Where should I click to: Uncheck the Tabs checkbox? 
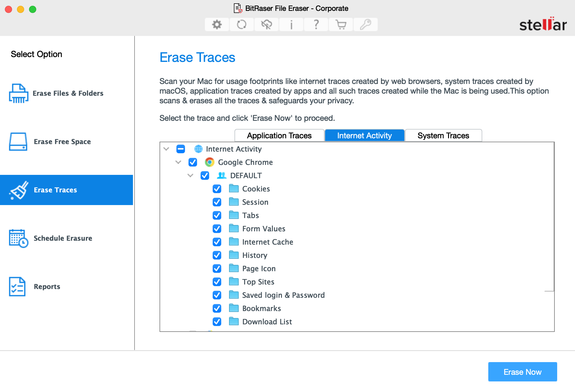[217, 215]
